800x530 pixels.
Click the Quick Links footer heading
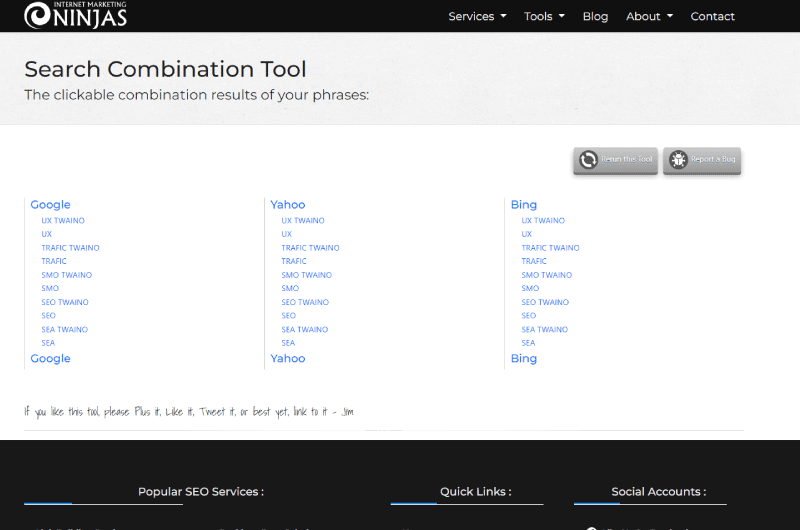476,492
